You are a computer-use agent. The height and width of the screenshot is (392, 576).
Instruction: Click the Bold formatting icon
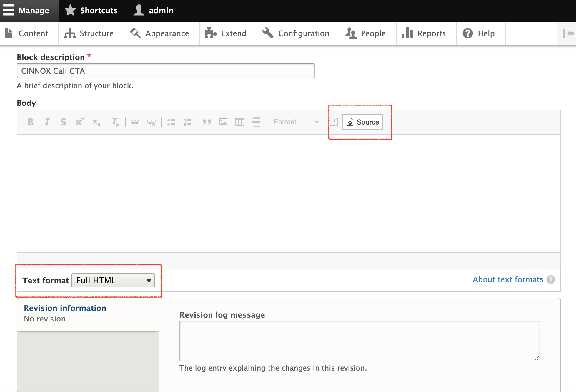click(x=31, y=122)
